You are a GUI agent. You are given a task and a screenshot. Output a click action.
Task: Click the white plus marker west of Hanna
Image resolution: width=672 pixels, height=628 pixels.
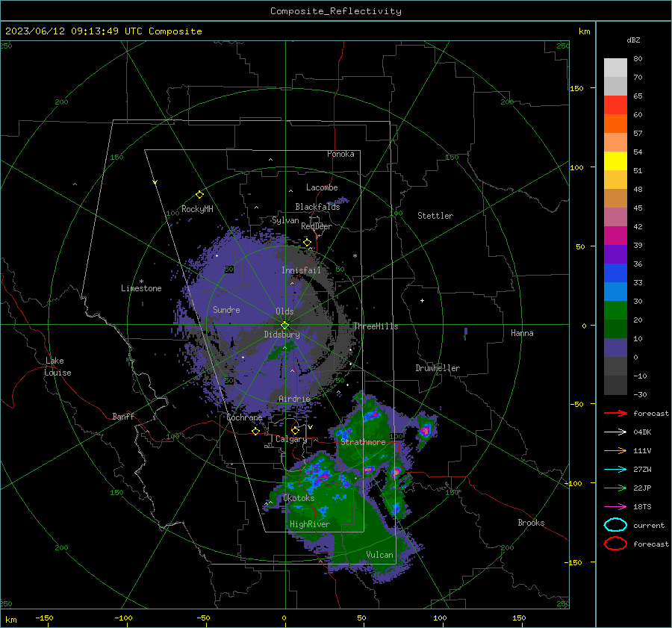(x=422, y=300)
